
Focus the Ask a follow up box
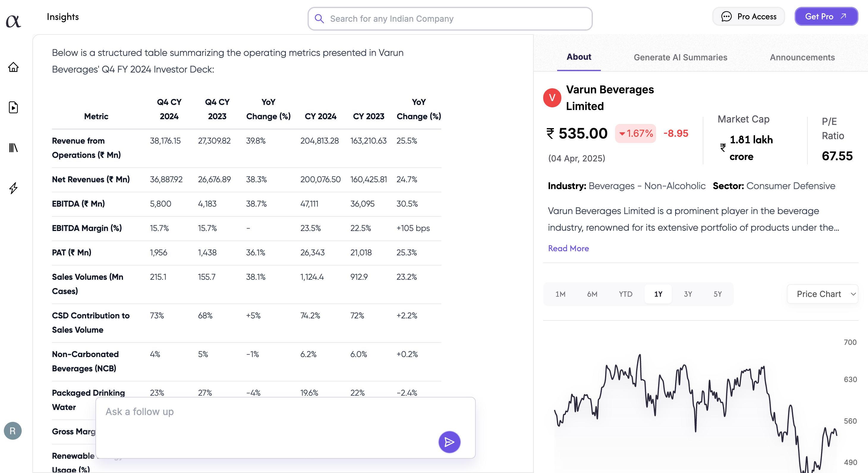285,427
